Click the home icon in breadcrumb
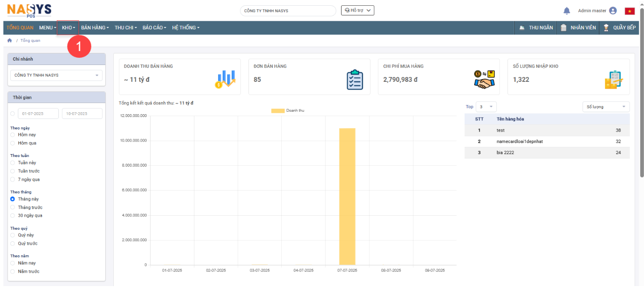Image resolution: width=644 pixels, height=288 pixels. [10, 40]
